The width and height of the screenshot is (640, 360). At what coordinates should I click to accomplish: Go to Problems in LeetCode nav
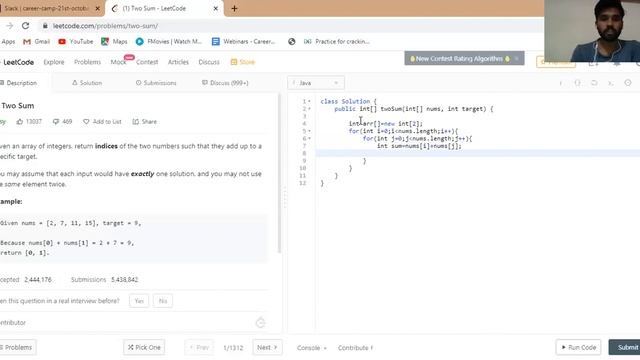87,62
